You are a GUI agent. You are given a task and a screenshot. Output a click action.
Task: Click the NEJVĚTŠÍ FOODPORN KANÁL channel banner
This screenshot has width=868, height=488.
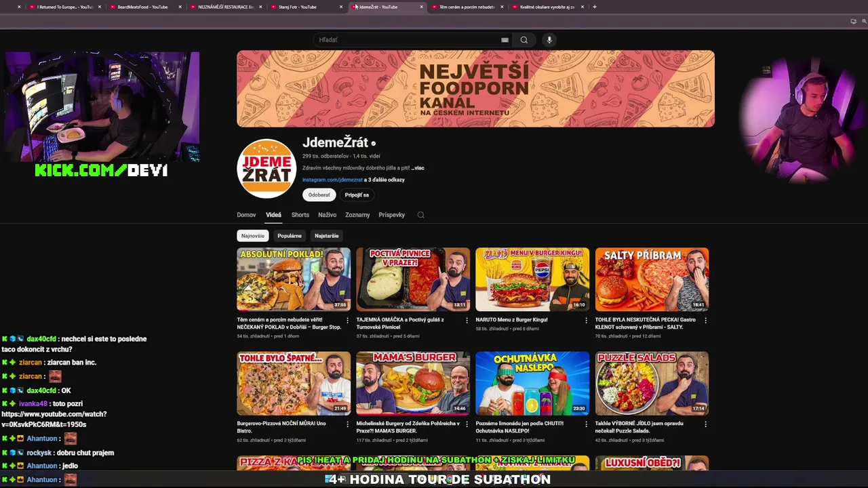tap(475, 89)
